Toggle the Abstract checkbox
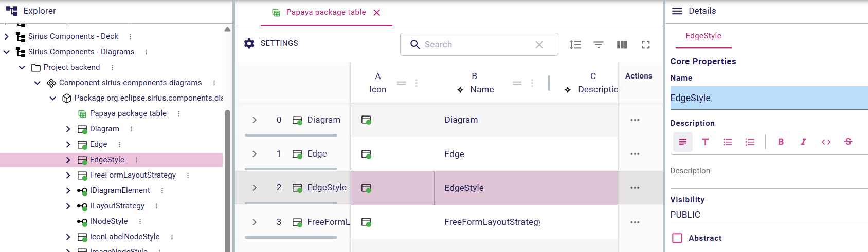The image size is (868, 252). point(677,238)
